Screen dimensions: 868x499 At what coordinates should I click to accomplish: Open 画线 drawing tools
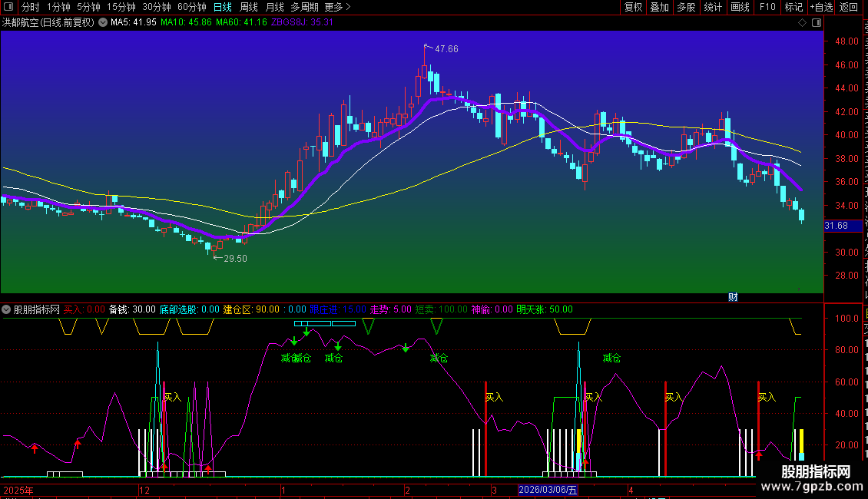pyautogui.click(x=740, y=7)
